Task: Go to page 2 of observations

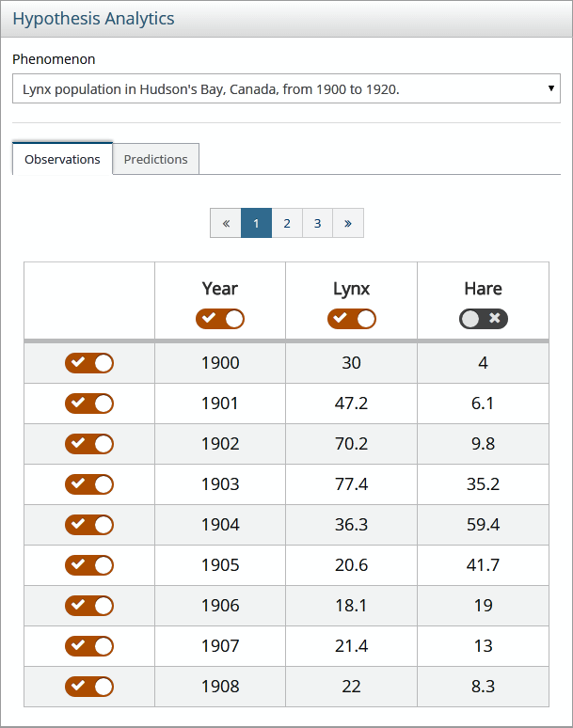Action: point(287,223)
